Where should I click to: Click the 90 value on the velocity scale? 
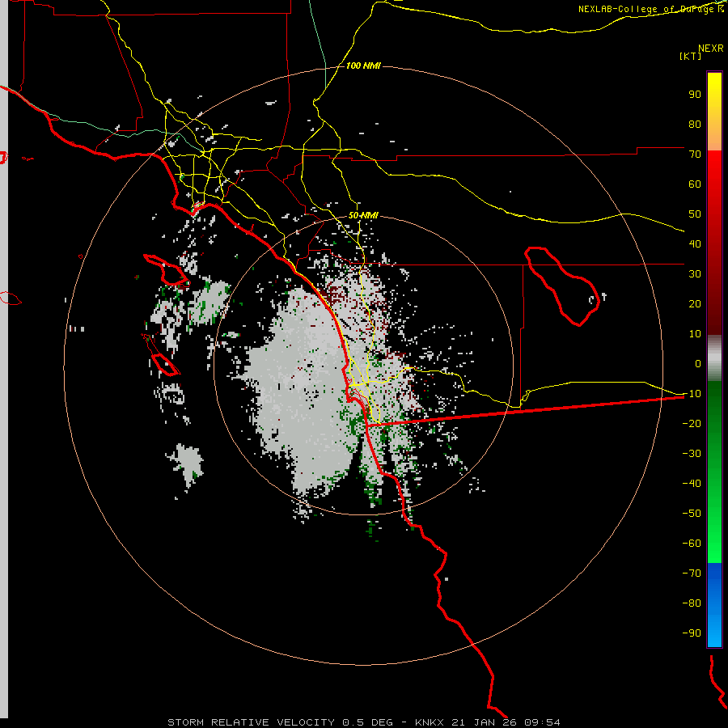695,95
